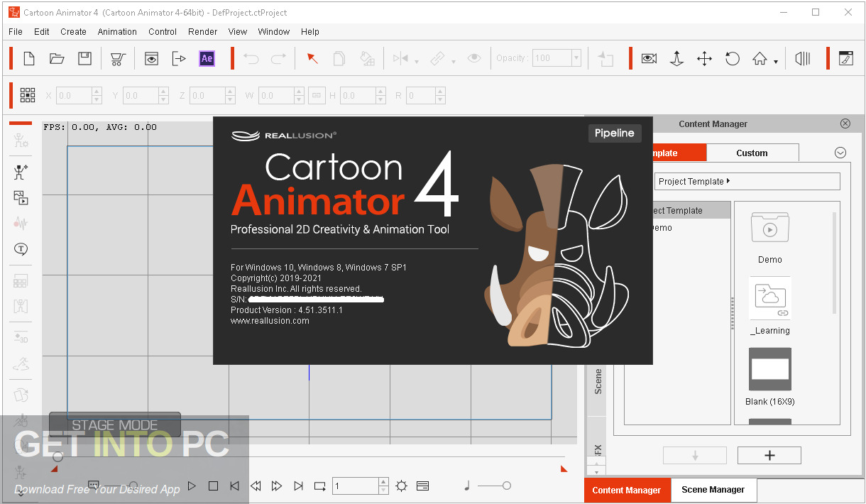The height and width of the screenshot is (504, 866).
Task: Switch to the Scene Manager tab
Action: click(x=713, y=490)
